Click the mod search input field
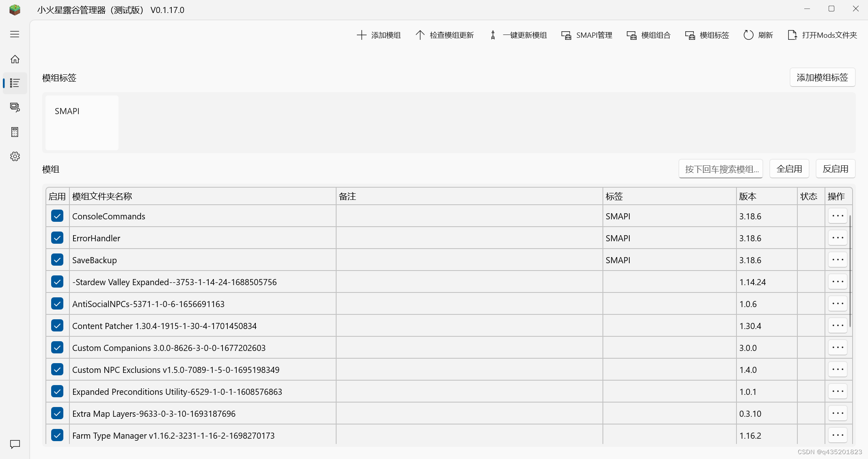868x459 pixels. click(721, 169)
